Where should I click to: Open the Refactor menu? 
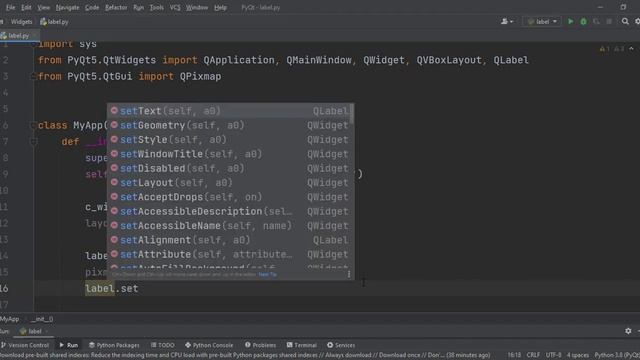pos(116,7)
